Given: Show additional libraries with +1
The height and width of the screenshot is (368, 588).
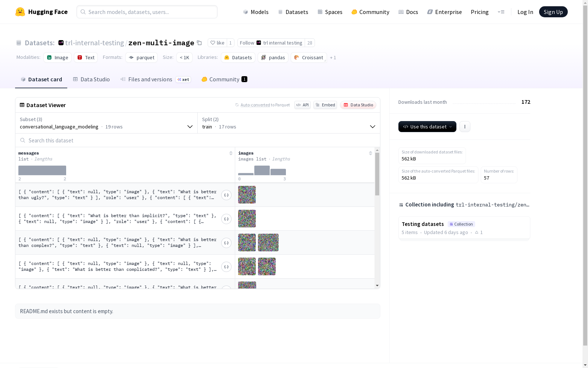Looking at the screenshot, I should (333, 58).
